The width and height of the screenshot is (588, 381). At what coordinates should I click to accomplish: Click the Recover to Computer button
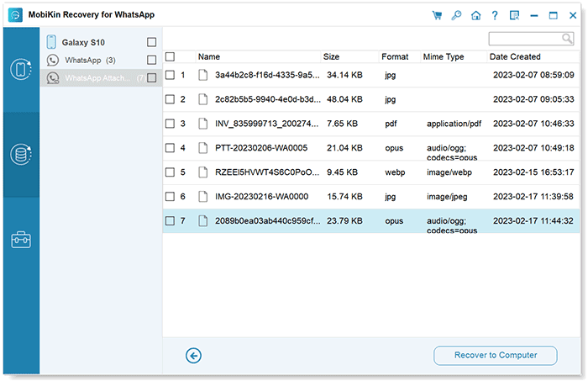tap(496, 356)
